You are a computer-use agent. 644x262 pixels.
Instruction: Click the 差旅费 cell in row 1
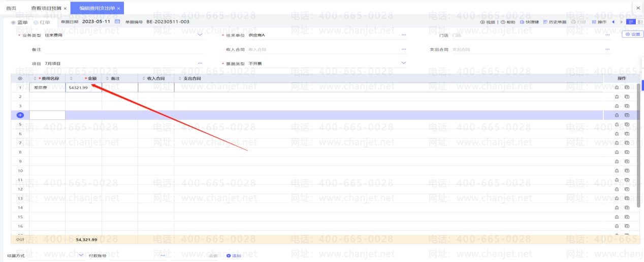(47, 88)
